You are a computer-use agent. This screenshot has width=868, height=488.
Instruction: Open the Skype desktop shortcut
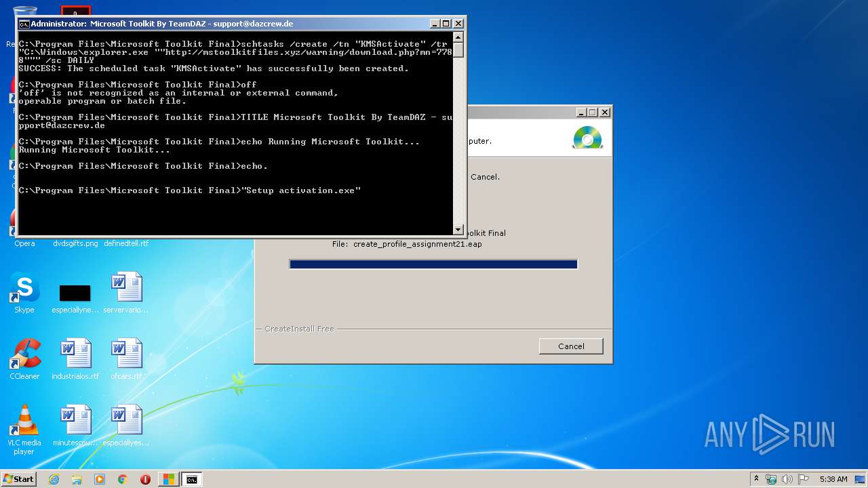click(x=24, y=293)
